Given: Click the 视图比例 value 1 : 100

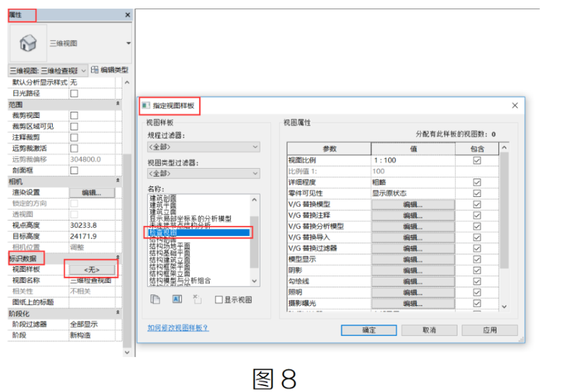Looking at the screenshot, I should pos(413,161).
